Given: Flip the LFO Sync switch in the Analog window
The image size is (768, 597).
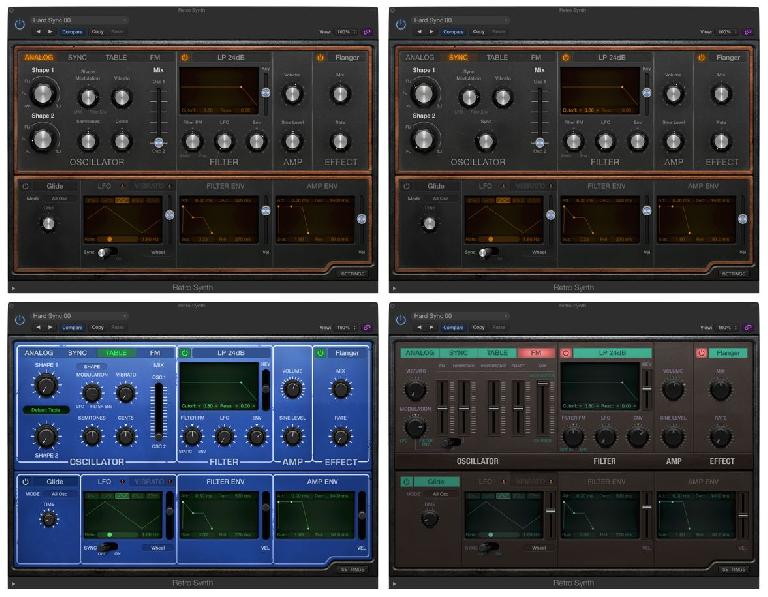Looking at the screenshot, I should coord(107,253).
